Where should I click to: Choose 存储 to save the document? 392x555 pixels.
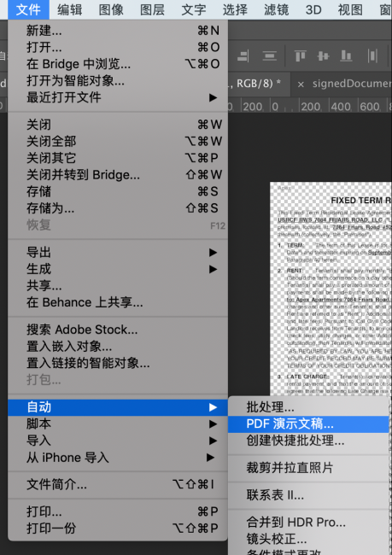pyautogui.click(x=118, y=191)
